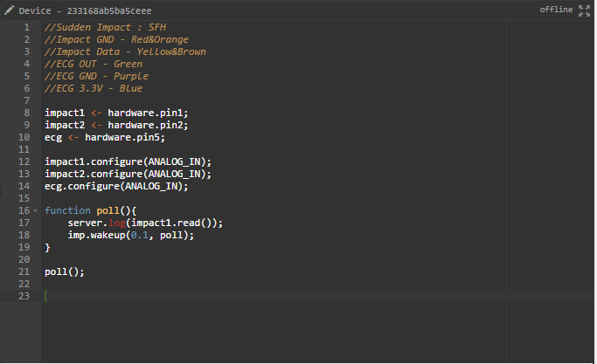Image resolution: width=597 pixels, height=364 pixels.
Task: Click line number 8 in gutter
Action: (x=26, y=113)
